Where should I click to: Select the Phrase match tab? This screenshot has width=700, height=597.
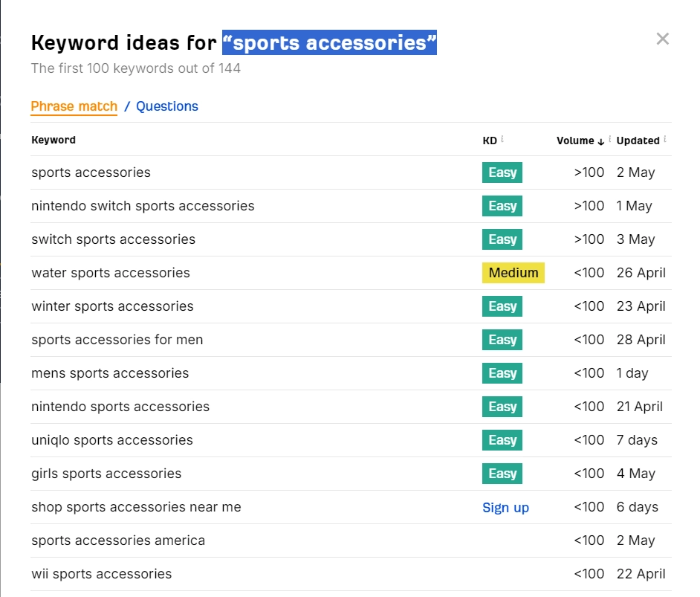coord(74,106)
